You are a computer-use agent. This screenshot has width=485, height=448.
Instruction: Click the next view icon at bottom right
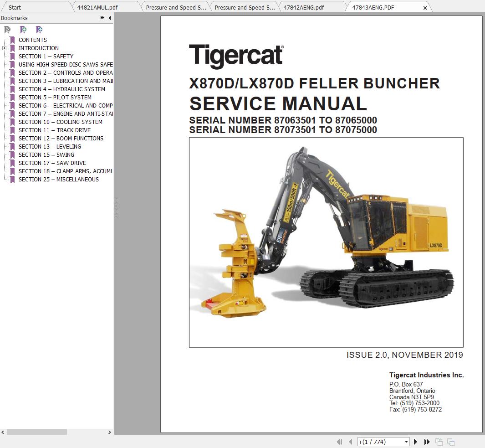[450, 442]
